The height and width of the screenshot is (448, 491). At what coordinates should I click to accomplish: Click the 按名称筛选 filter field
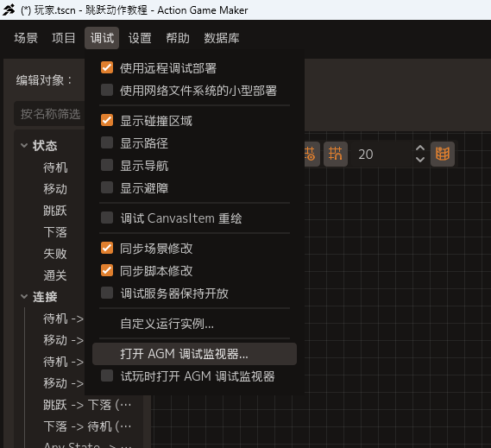(50, 114)
